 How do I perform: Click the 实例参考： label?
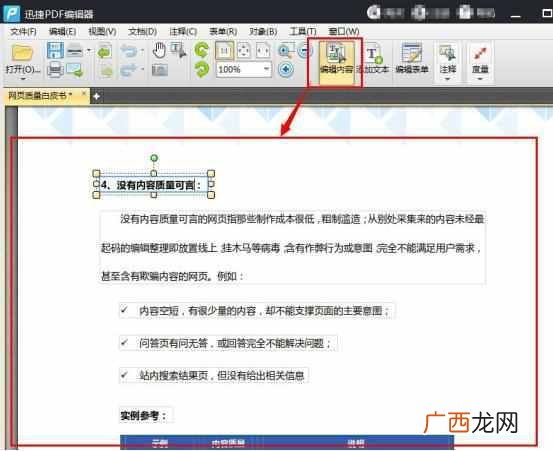pos(144,415)
